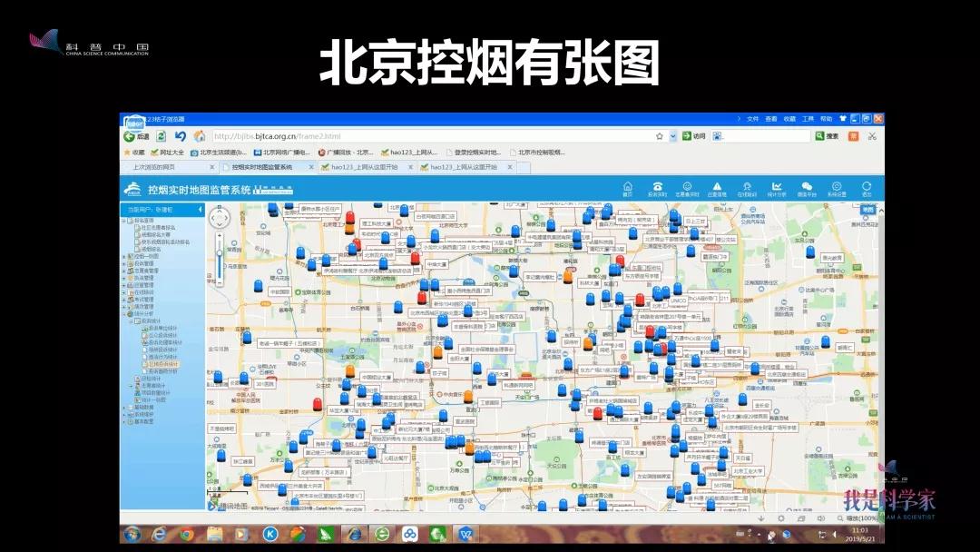Click the 系统设置 system settings gear icon
980x552 pixels.
pos(836,185)
